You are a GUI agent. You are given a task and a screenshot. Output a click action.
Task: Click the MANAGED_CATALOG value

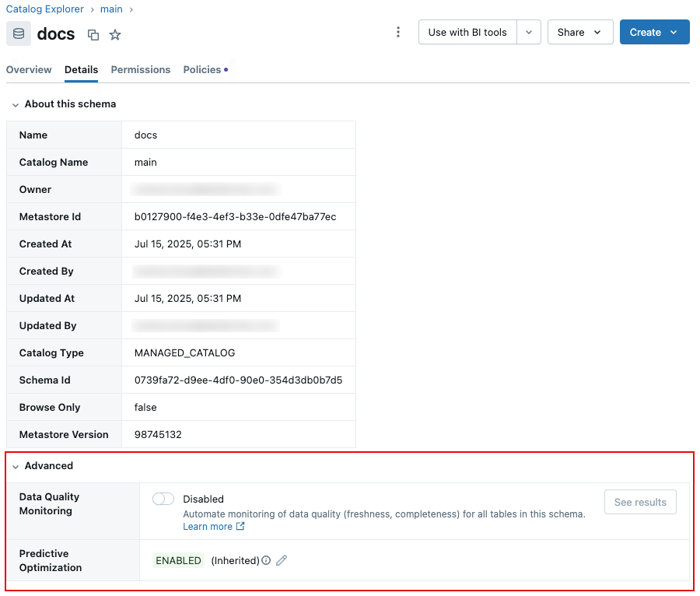pyautogui.click(x=184, y=352)
